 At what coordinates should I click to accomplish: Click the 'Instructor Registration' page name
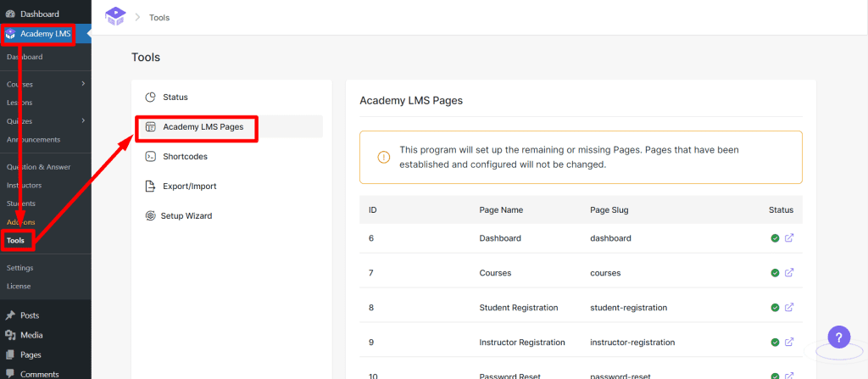point(522,342)
